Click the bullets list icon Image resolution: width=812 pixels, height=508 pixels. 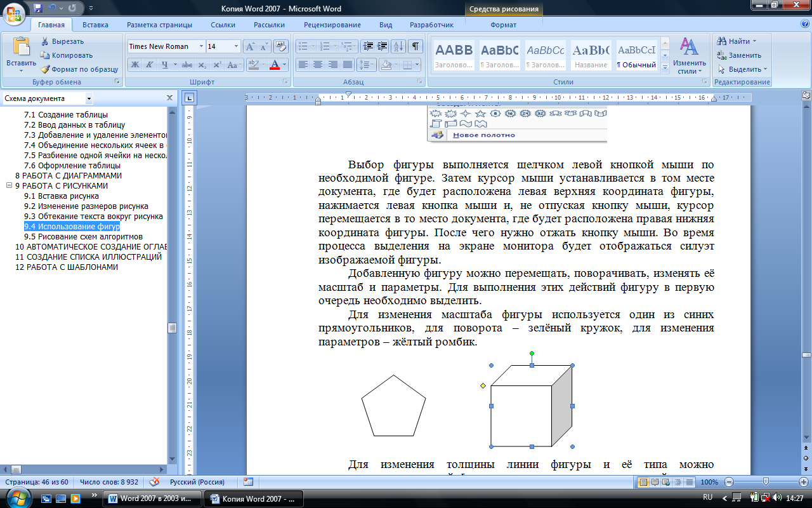point(303,46)
